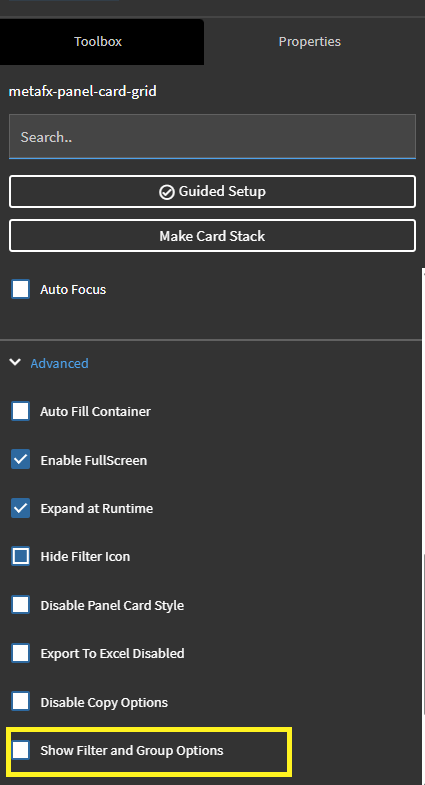Tick the Disable Copy Options checkbox
This screenshot has width=425, height=785.
point(21,701)
